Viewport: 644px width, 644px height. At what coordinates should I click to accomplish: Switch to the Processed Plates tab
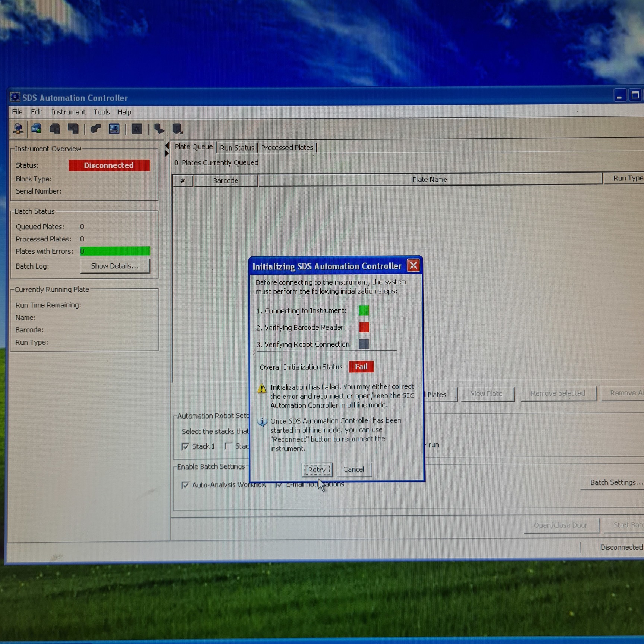pos(287,148)
